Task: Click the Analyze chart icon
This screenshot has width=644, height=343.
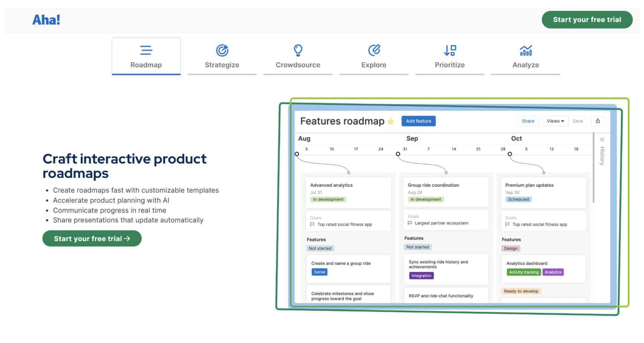Action: tap(525, 50)
